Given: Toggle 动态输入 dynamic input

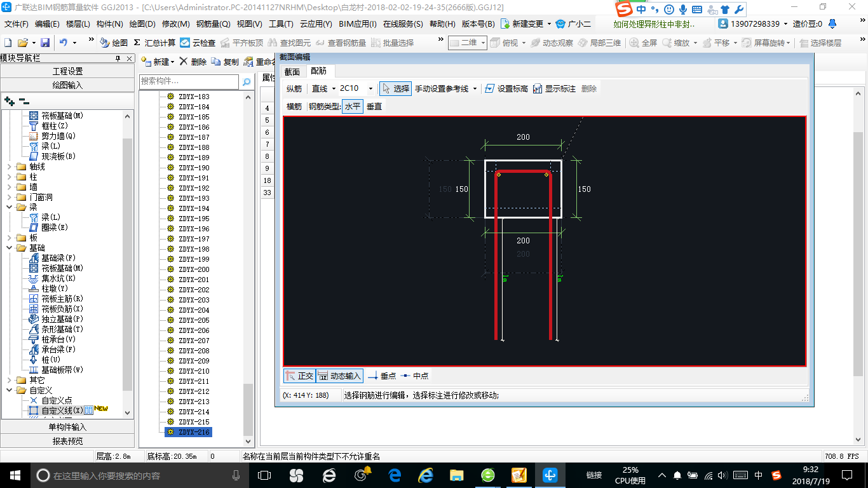Looking at the screenshot, I should click(x=339, y=376).
